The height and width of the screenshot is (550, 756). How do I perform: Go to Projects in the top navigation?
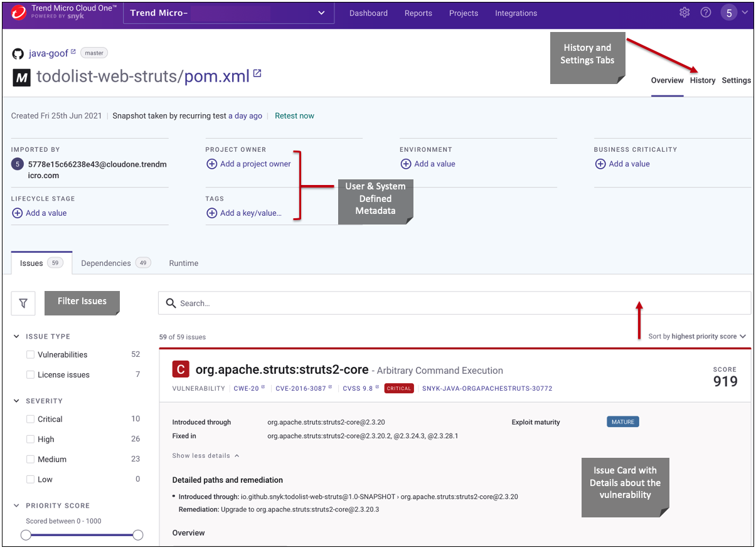click(464, 13)
